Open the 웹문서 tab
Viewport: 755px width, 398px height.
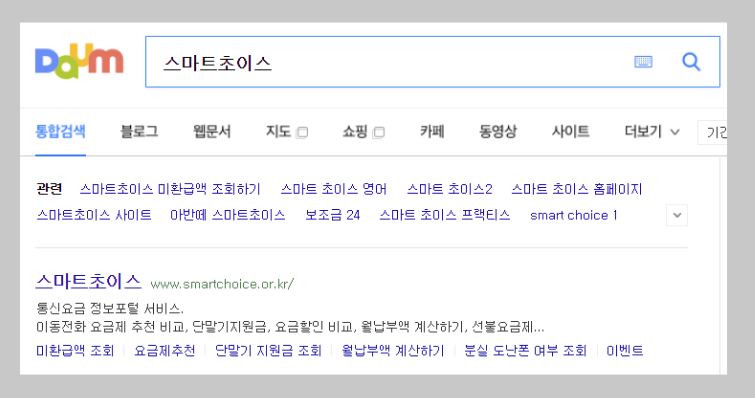[212, 131]
